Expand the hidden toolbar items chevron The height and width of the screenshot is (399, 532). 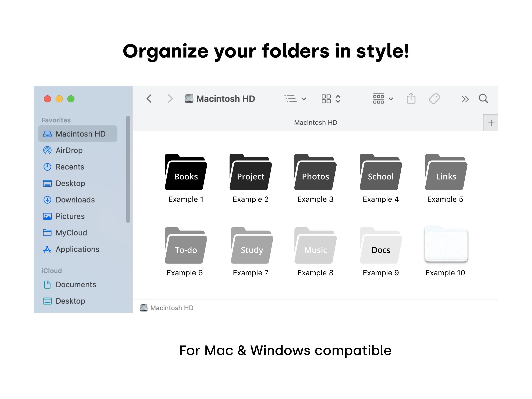point(465,99)
